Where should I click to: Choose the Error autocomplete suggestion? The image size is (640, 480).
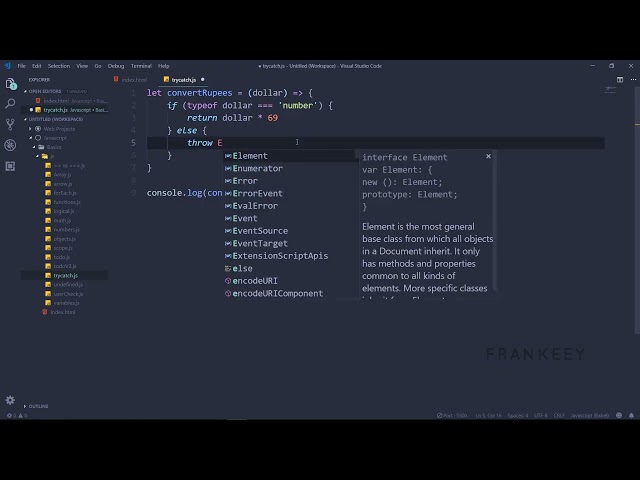(x=291, y=181)
